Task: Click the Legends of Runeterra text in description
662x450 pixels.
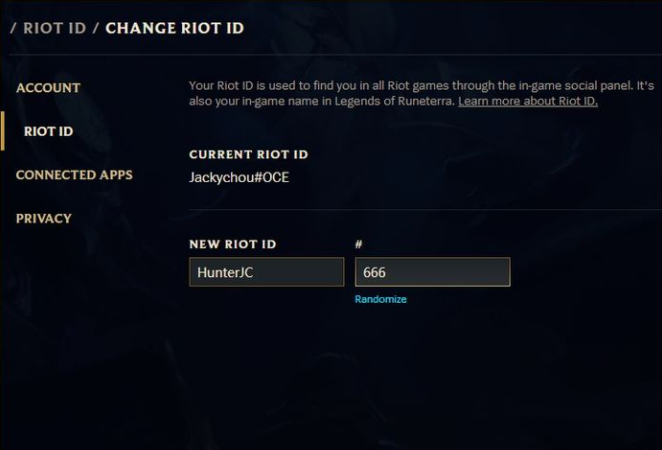Action: [393, 101]
